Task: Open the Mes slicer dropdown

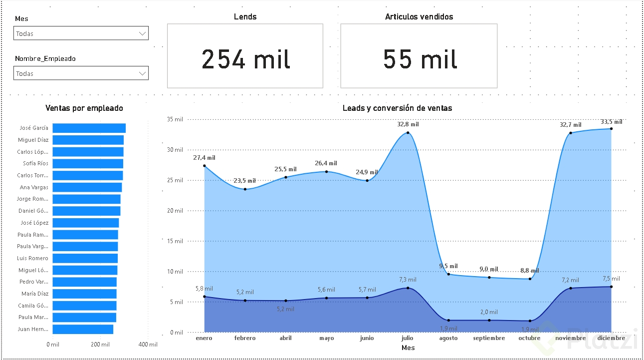Action: pos(81,33)
